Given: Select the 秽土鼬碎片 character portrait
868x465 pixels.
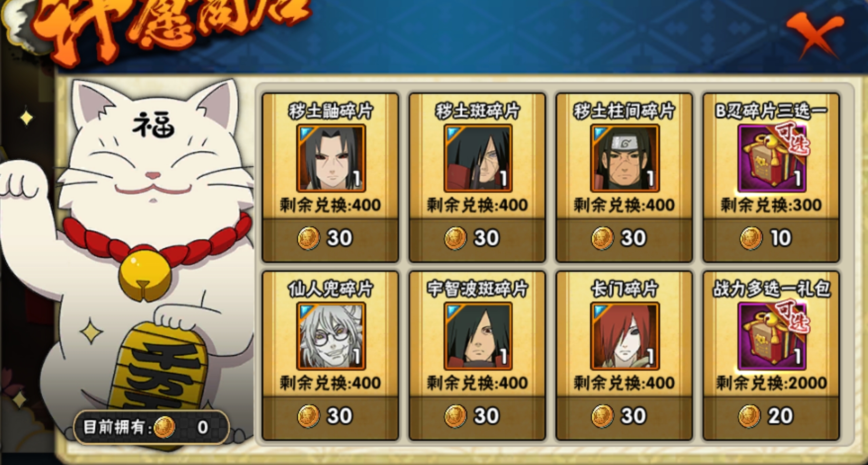Looking at the screenshot, I should 331,158.
